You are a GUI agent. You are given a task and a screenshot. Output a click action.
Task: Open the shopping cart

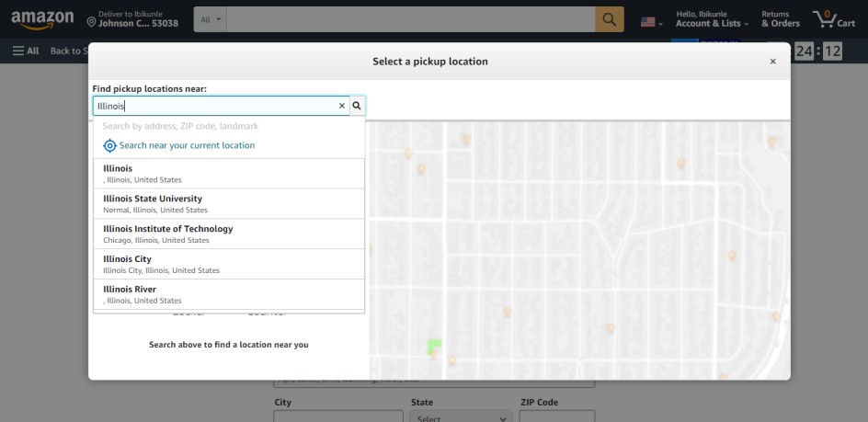[x=834, y=19]
